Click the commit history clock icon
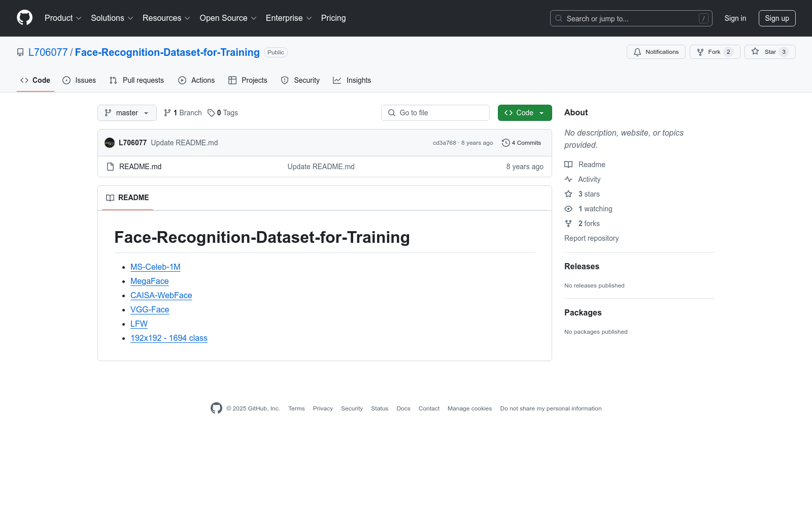This screenshot has width=812, height=508. pyautogui.click(x=505, y=143)
